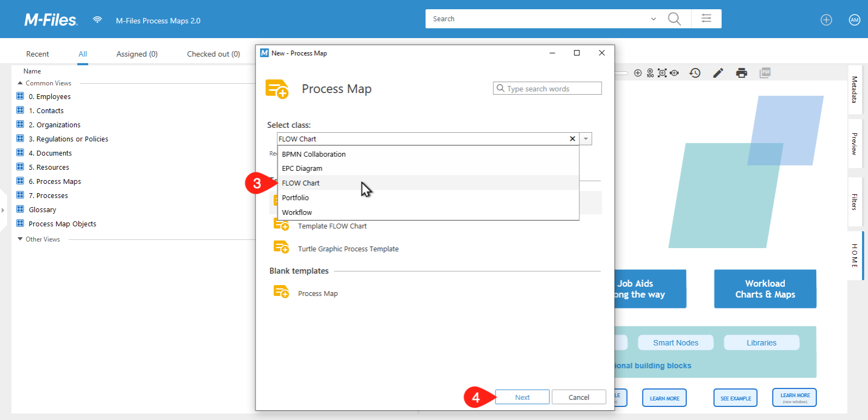Open the version history icon

pos(695,73)
